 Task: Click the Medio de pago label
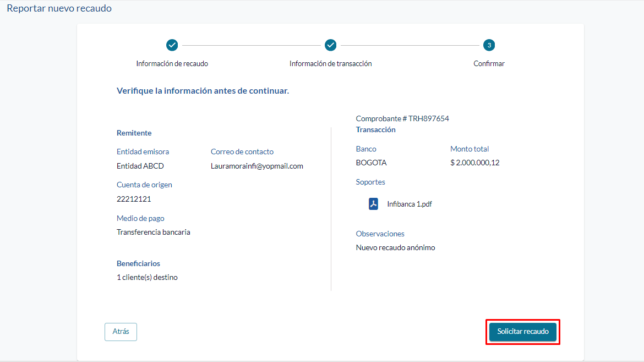point(140,218)
